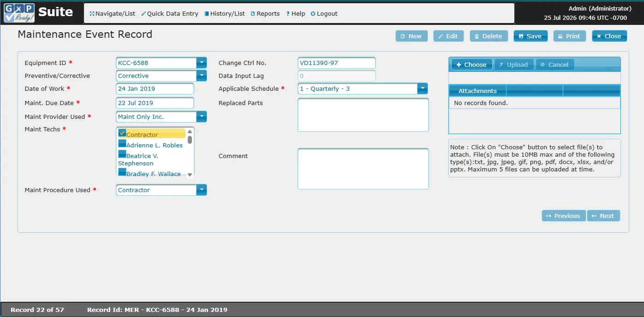The height and width of the screenshot is (317, 644).
Task: Click the Data Input Lag field
Action: click(337, 76)
